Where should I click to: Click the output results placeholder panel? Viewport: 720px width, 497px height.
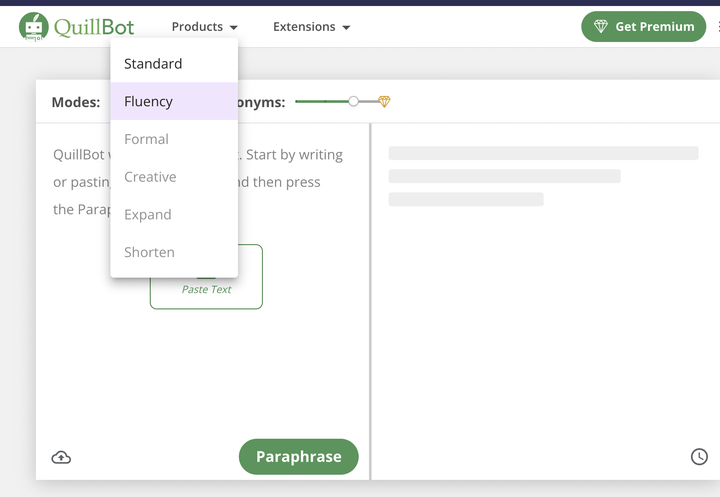543,300
